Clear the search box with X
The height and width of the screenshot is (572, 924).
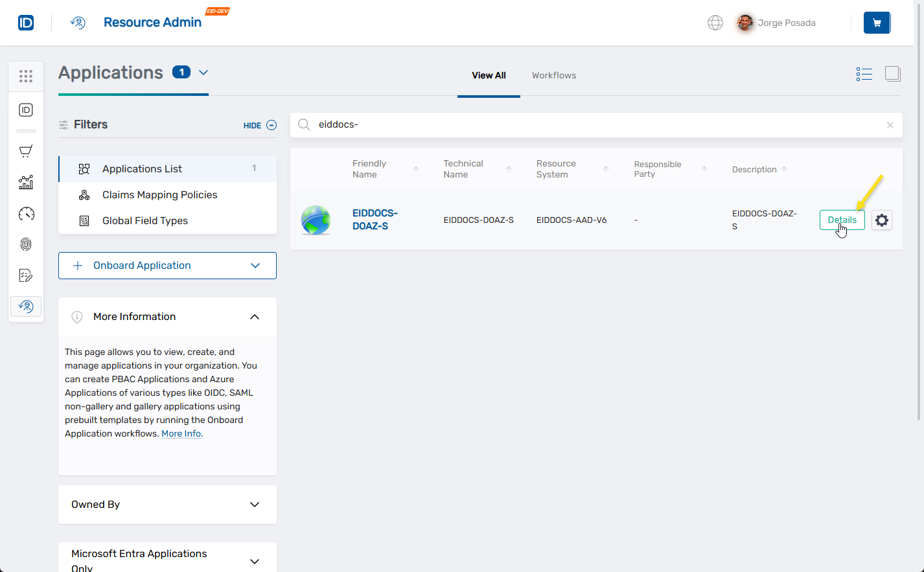click(x=890, y=126)
